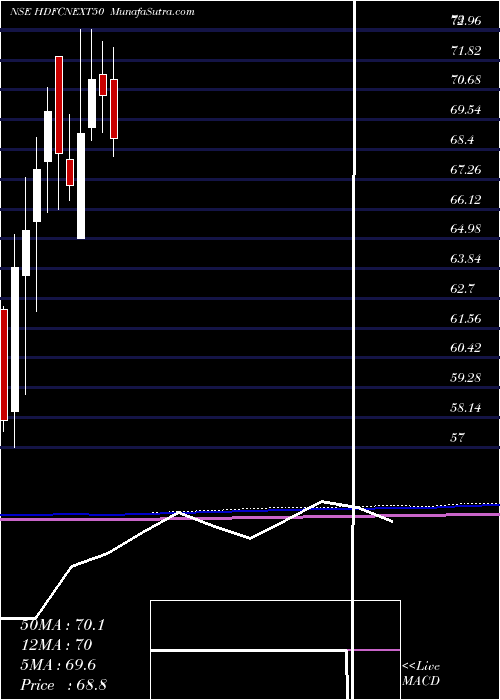Select the 58.14 price axis label

pyautogui.click(x=466, y=408)
